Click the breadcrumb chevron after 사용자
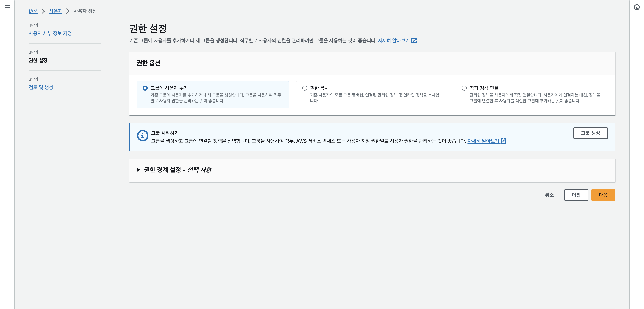The image size is (644, 309). pos(68,11)
